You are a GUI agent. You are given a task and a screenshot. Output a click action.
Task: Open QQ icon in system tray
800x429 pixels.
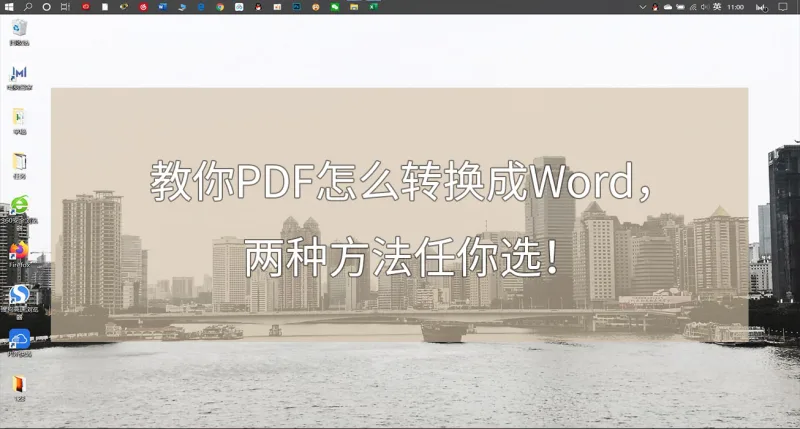(x=655, y=7)
